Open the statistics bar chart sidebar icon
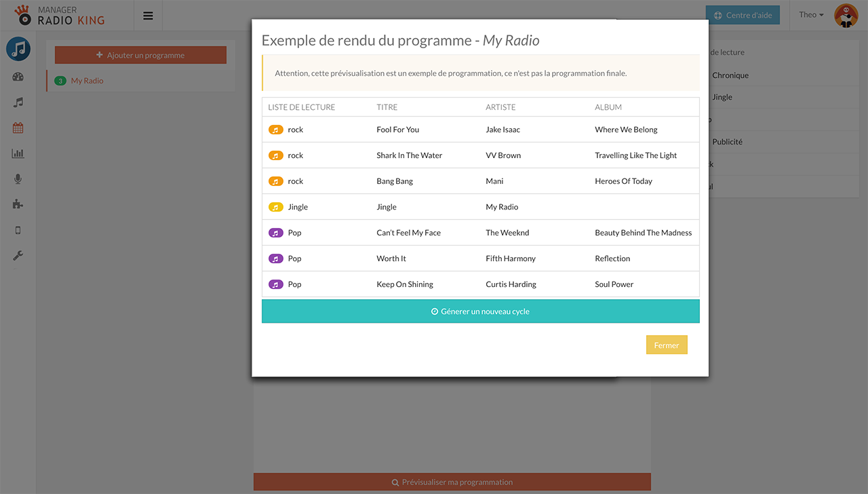This screenshot has width=868, height=494. [x=18, y=153]
